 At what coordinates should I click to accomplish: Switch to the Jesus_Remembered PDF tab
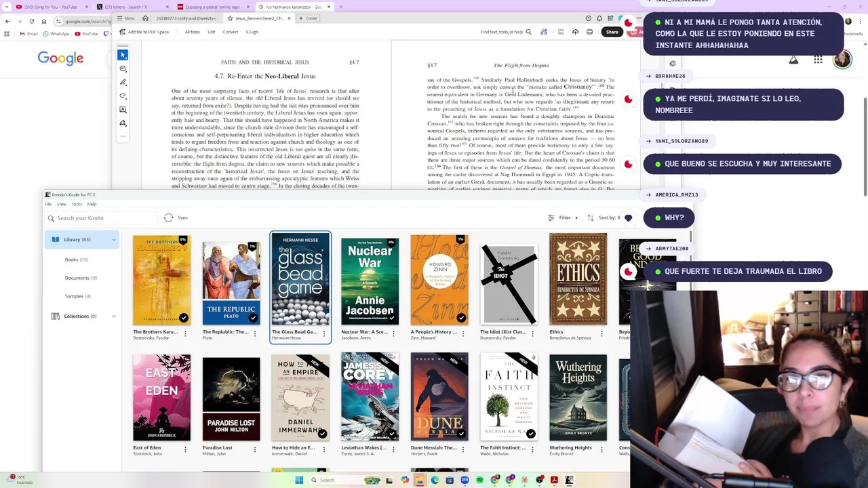point(259,18)
